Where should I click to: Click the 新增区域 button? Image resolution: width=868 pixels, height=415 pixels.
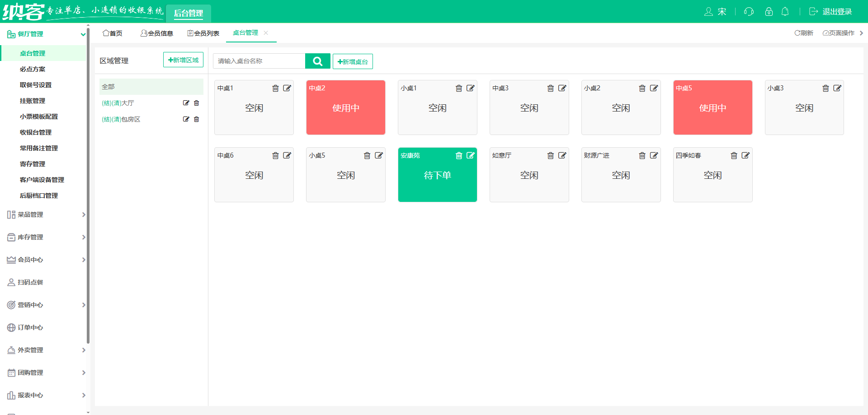[183, 60]
